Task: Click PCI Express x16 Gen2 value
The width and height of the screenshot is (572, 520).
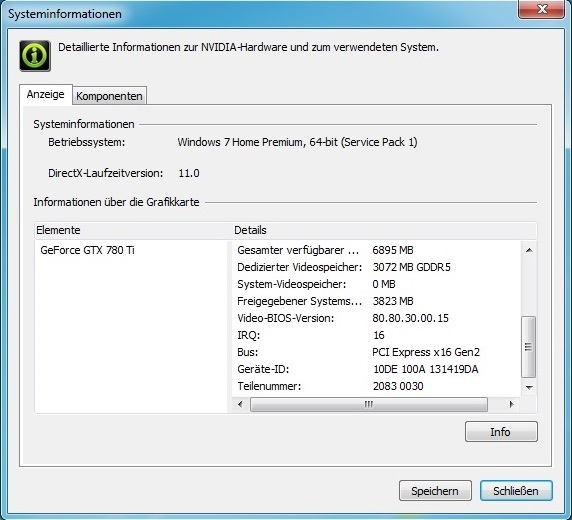Action: [x=426, y=352]
